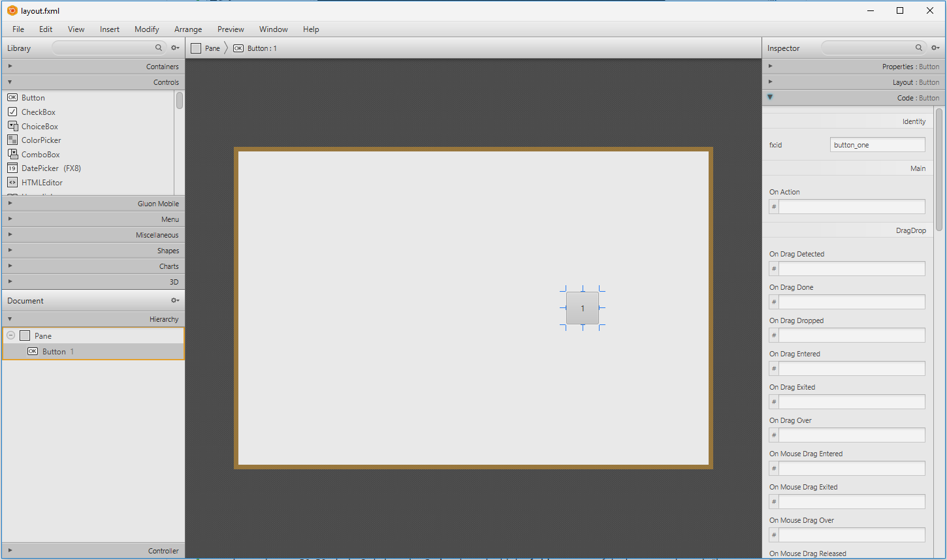Click the On Mouse Drag Over field

(852, 535)
